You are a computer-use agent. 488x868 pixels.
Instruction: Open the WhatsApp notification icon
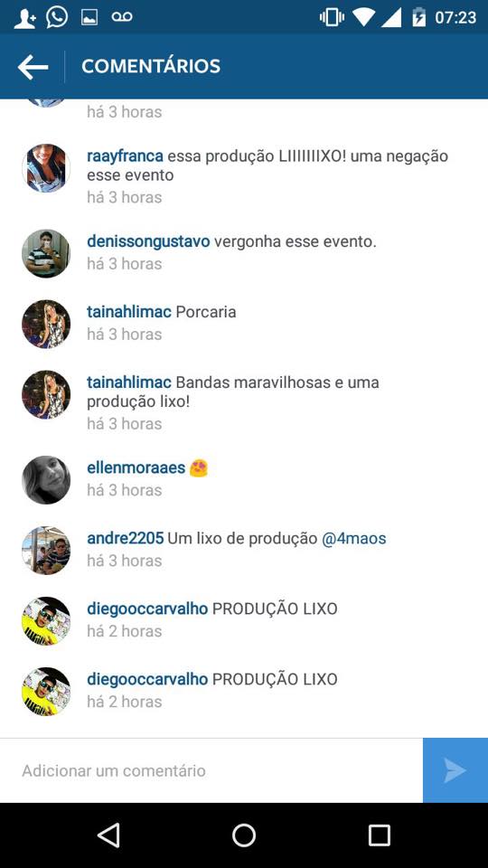[57, 17]
